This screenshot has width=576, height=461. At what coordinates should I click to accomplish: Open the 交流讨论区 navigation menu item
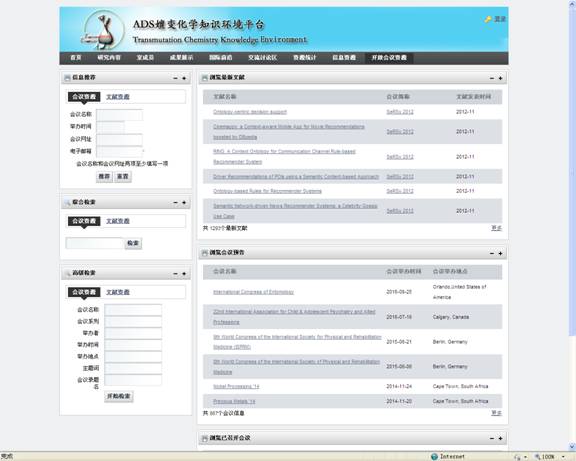click(263, 58)
